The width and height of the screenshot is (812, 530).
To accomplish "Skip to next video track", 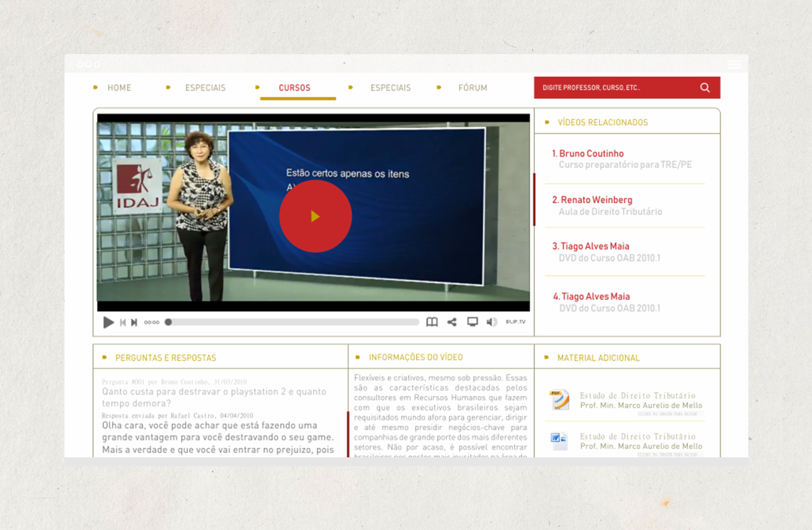I will [x=134, y=323].
